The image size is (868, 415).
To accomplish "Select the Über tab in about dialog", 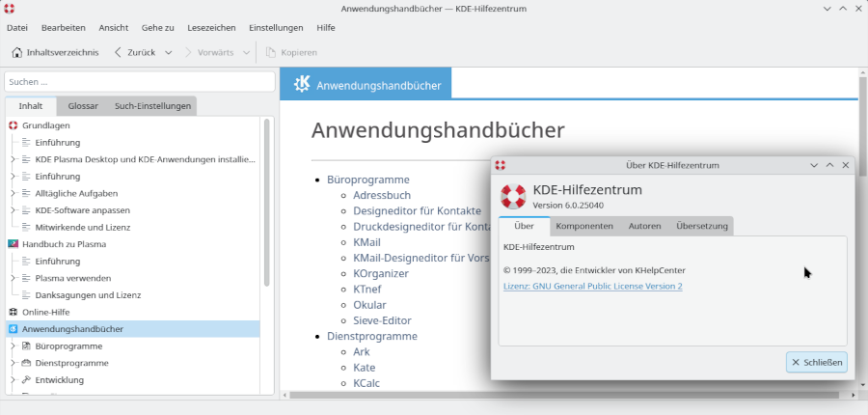I will point(524,226).
